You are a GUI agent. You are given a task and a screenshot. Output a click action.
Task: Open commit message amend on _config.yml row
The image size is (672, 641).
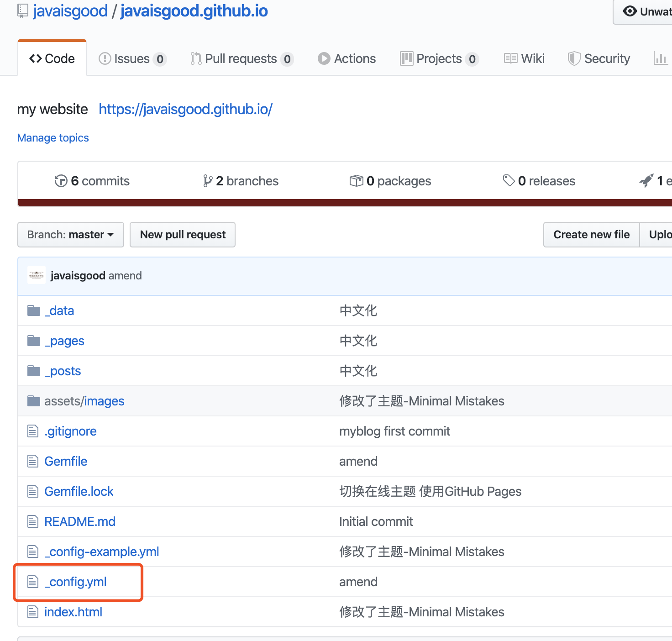click(x=358, y=582)
